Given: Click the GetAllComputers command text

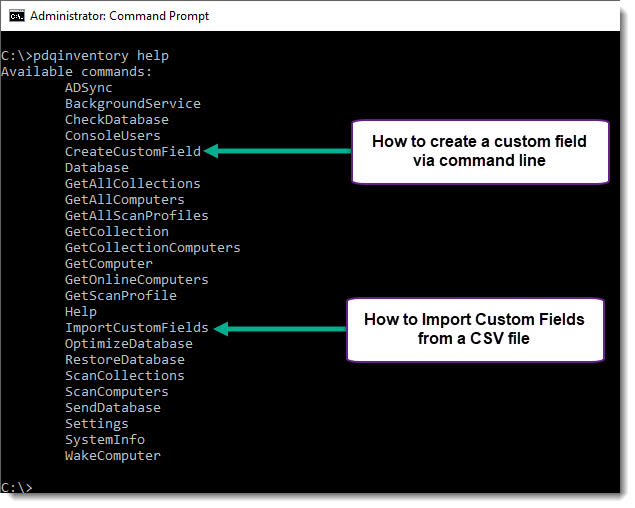Looking at the screenshot, I should [x=125, y=200].
